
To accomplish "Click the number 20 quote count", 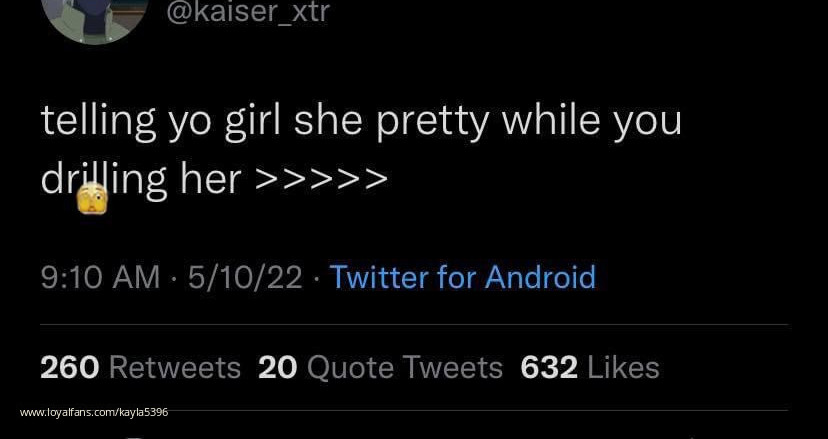I will (x=278, y=367).
